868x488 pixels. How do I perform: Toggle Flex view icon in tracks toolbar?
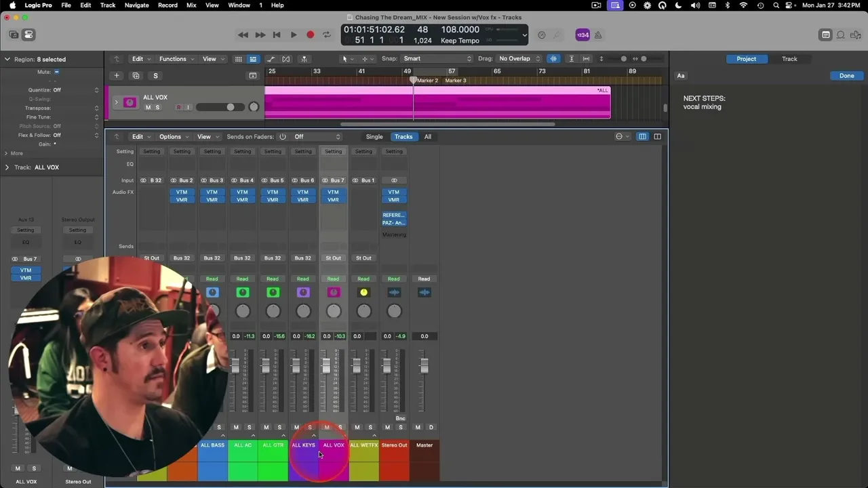tap(285, 59)
